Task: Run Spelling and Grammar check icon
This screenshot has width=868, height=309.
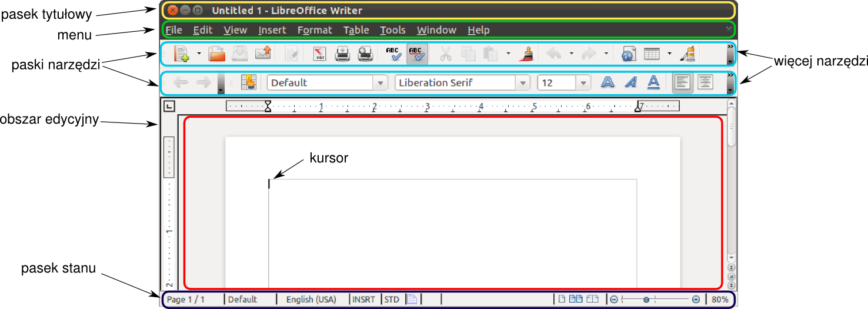Action: coord(393,54)
